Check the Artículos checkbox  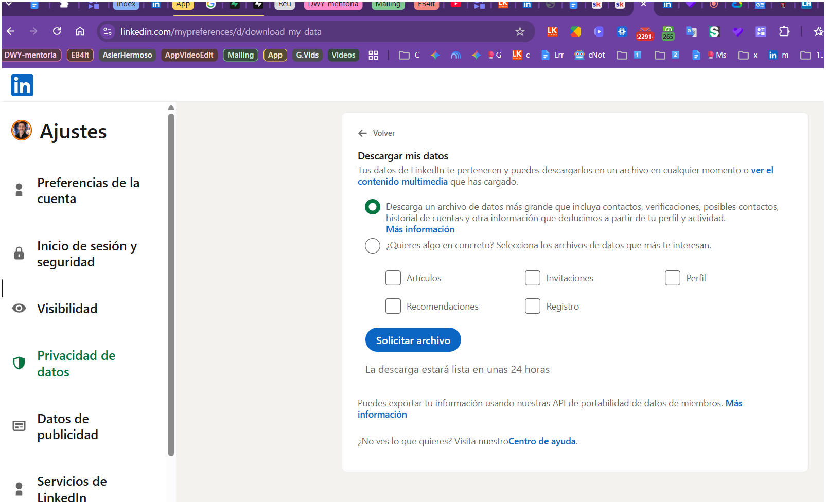[x=393, y=278]
